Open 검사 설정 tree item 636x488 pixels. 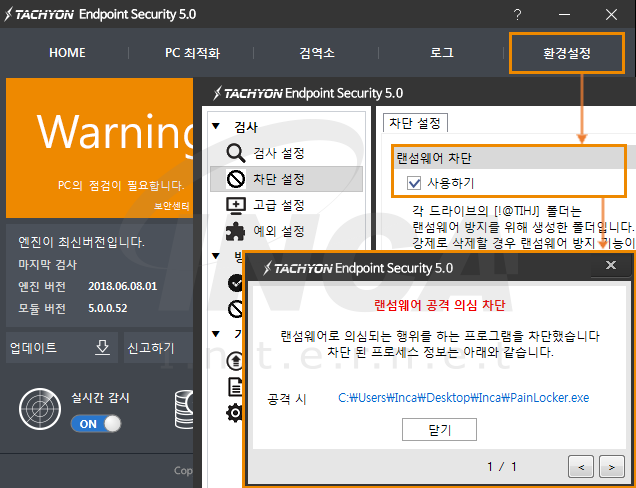[x=279, y=153]
